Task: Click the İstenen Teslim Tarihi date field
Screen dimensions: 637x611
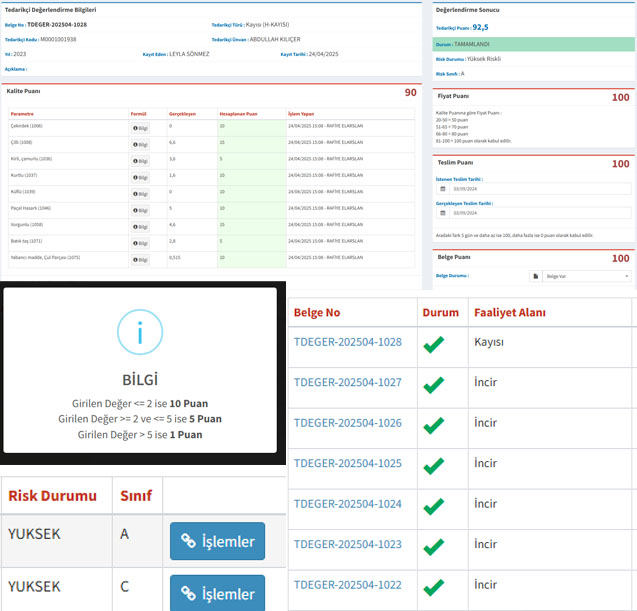Action: click(x=538, y=187)
